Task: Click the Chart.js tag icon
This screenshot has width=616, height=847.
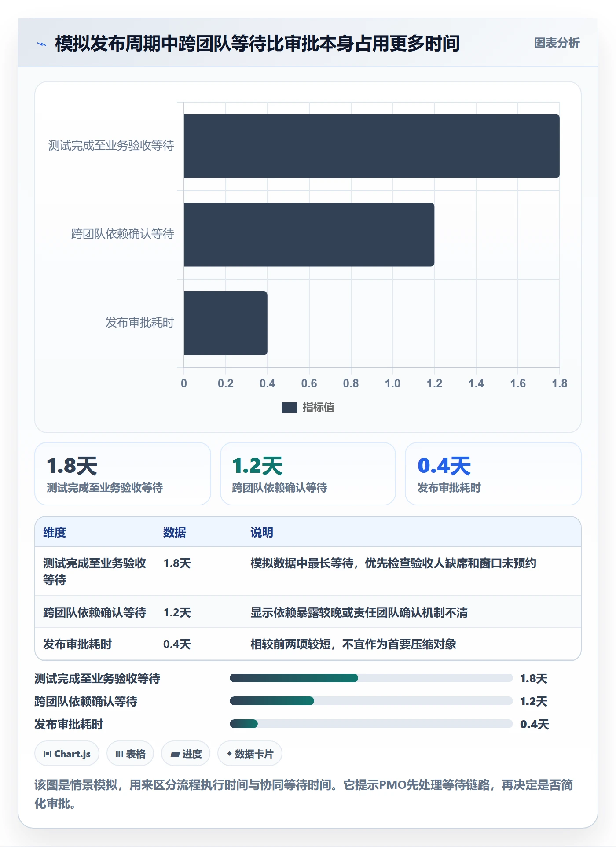Action: [48, 754]
